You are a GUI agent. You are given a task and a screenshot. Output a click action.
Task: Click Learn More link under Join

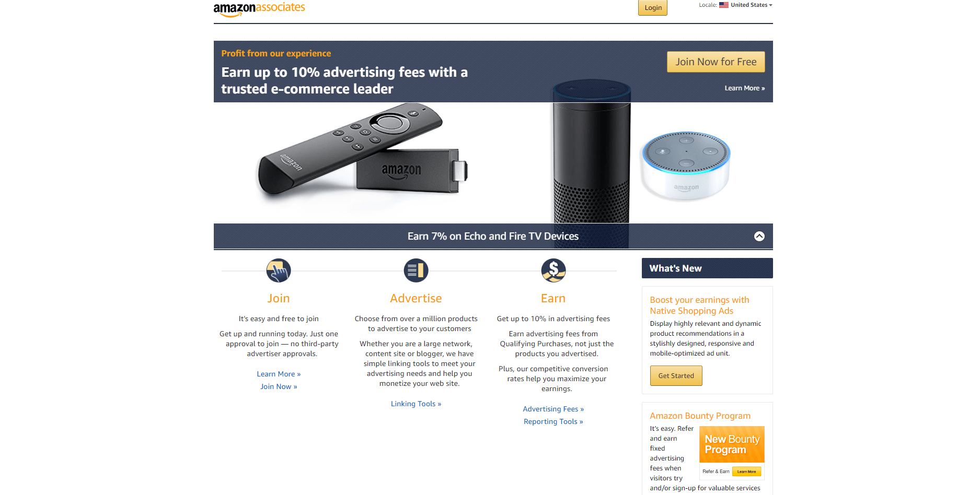click(x=279, y=374)
